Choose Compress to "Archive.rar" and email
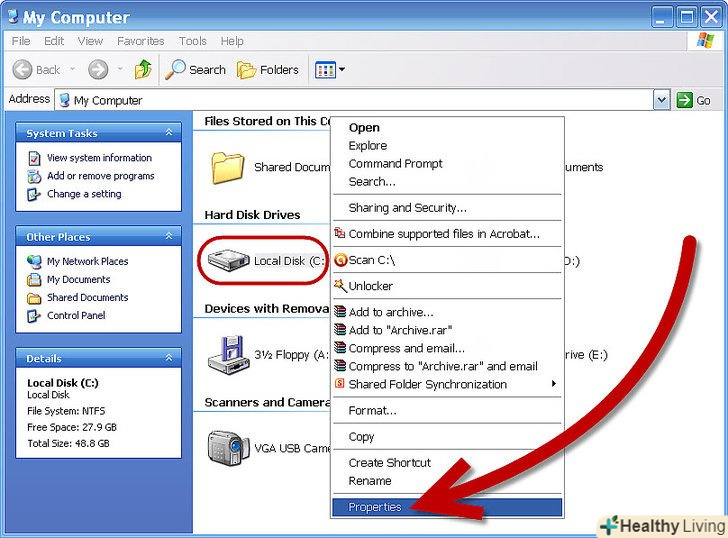Viewport: 728px width, 538px height. coord(447,366)
